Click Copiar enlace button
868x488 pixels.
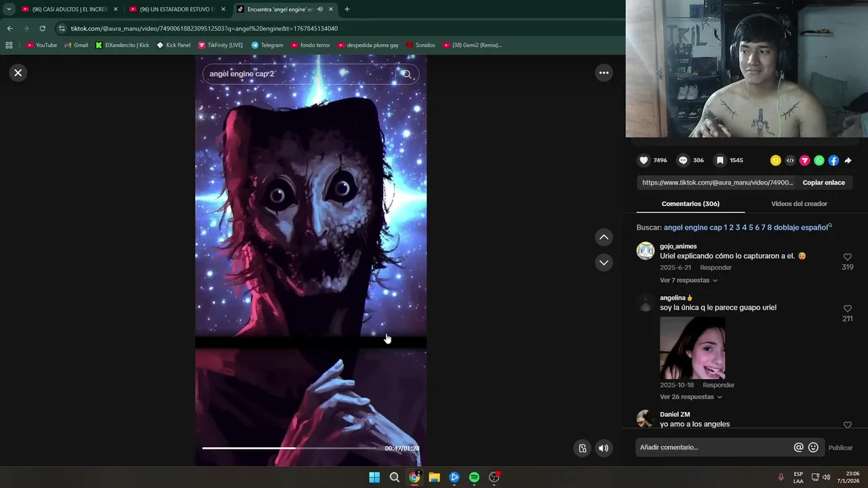[824, 182]
